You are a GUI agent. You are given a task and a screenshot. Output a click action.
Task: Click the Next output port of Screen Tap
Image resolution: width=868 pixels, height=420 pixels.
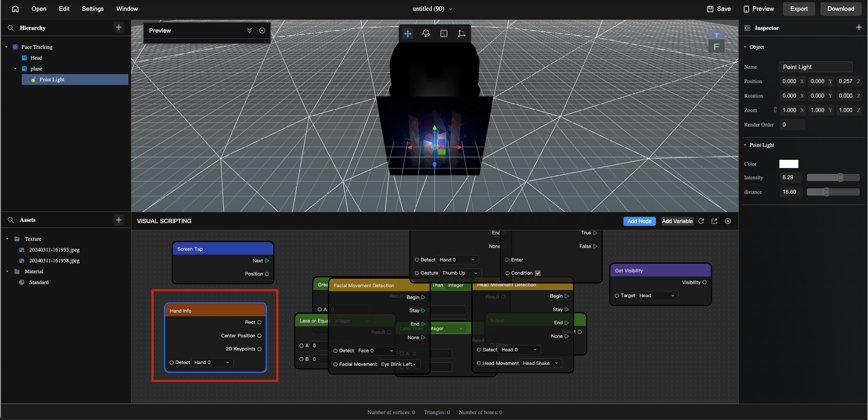click(267, 261)
